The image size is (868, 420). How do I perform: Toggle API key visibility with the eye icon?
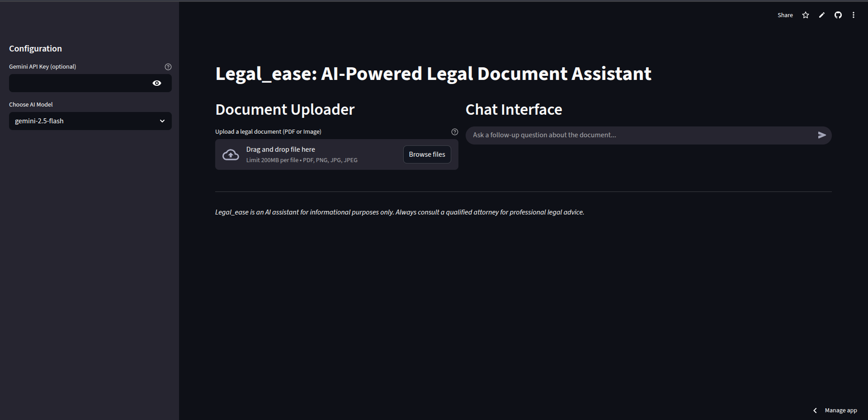click(156, 83)
